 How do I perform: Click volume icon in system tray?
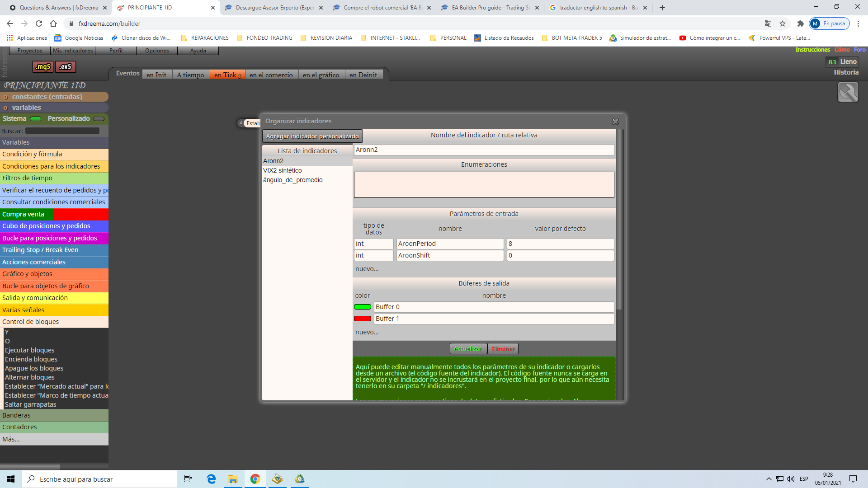coord(790,479)
